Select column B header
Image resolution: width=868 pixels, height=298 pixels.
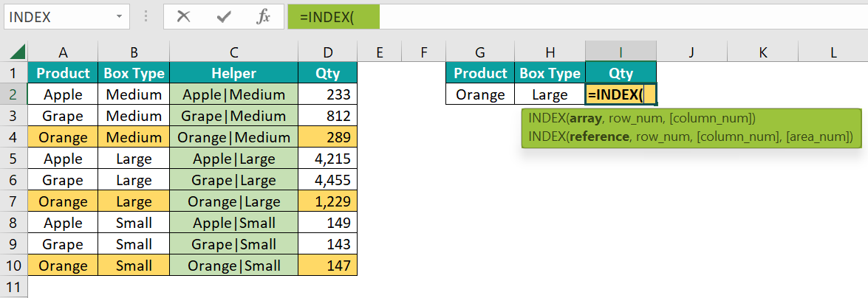coord(134,52)
